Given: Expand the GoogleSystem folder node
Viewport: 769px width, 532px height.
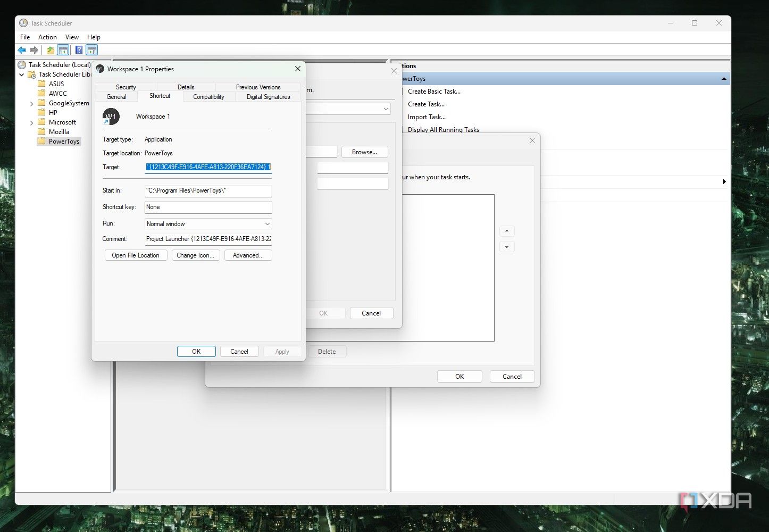Looking at the screenshot, I should pos(31,103).
